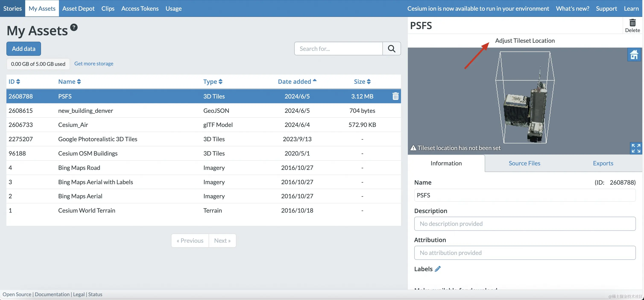Sort assets by the Name column

click(69, 82)
